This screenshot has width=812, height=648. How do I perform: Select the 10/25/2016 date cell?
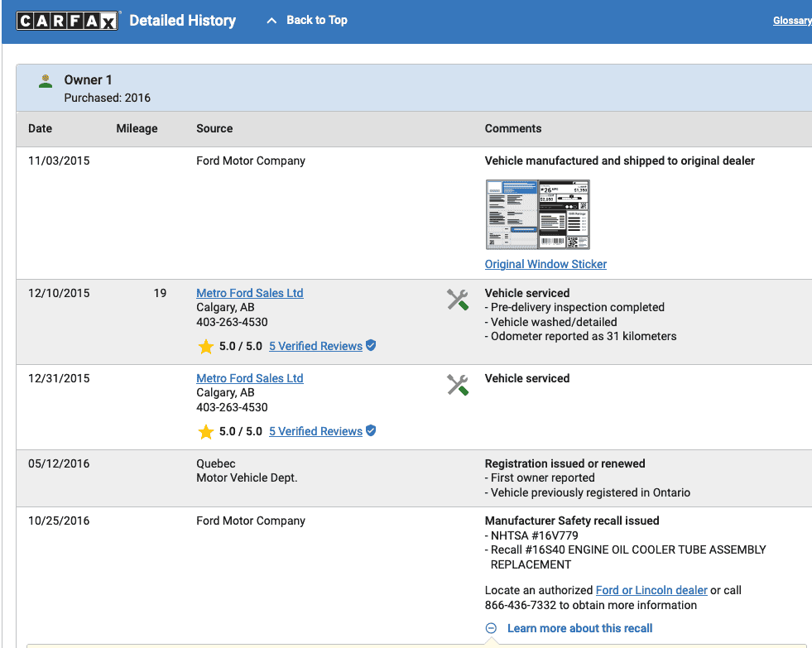(59, 521)
